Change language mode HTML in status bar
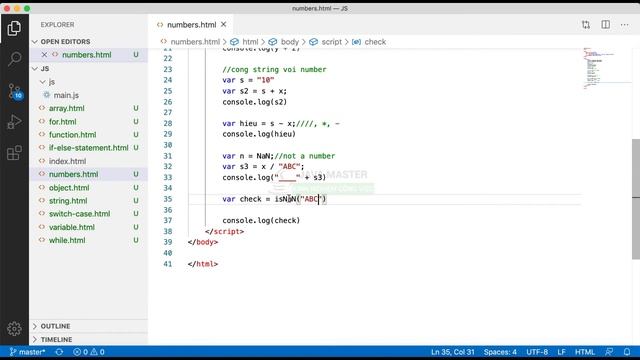This screenshot has height=360, width=640. (584, 352)
